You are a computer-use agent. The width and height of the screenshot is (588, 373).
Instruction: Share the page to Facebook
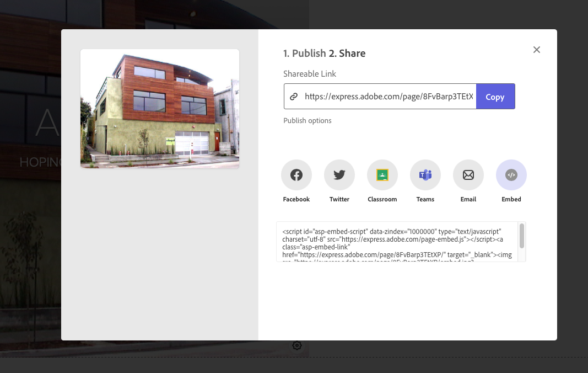tap(296, 174)
